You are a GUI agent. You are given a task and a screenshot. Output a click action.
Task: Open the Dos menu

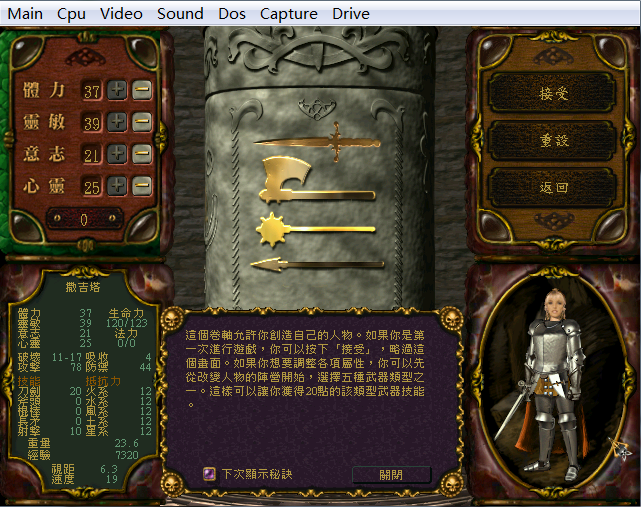pyautogui.click(x=232, y=14)
